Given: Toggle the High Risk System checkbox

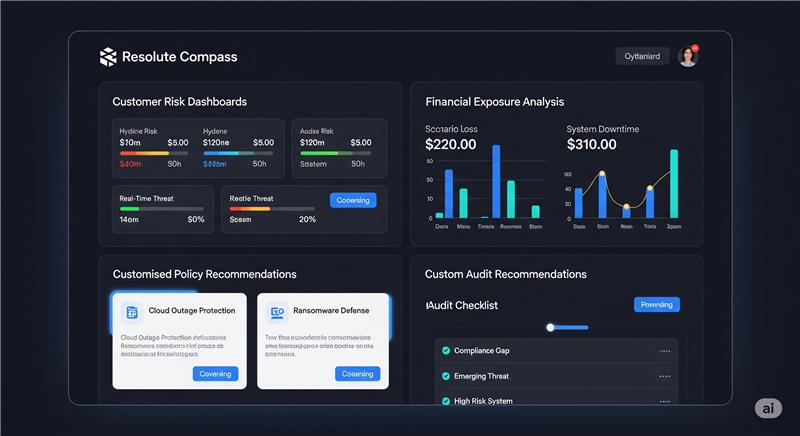Looking at the screenshot, I should 446,401.
